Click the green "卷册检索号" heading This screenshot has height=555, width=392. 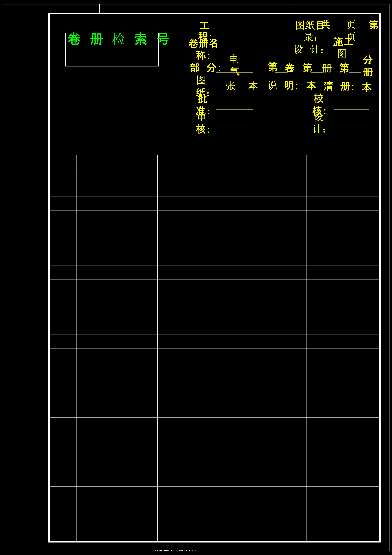[x=119, y=39]
